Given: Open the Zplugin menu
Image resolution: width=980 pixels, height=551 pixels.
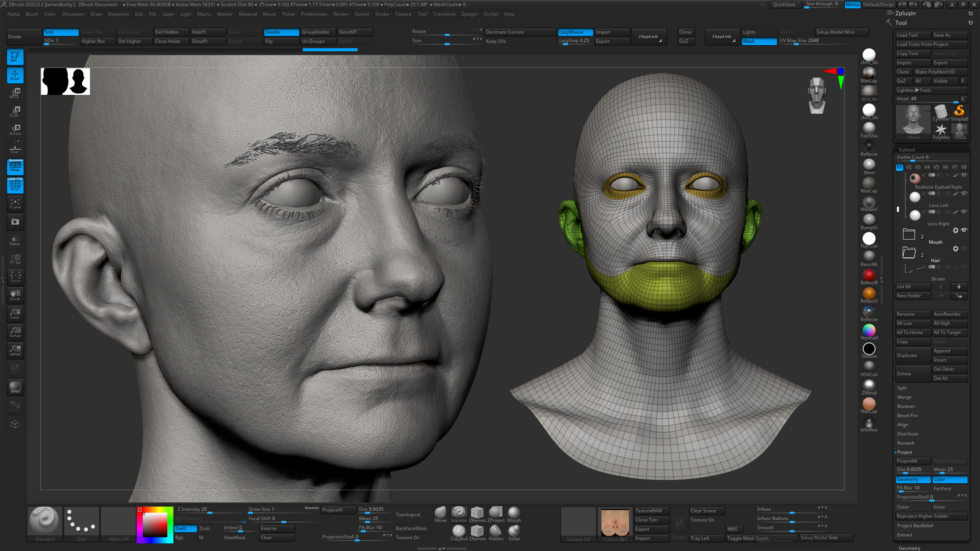Looking at the screenshot, I should [469, 14].
